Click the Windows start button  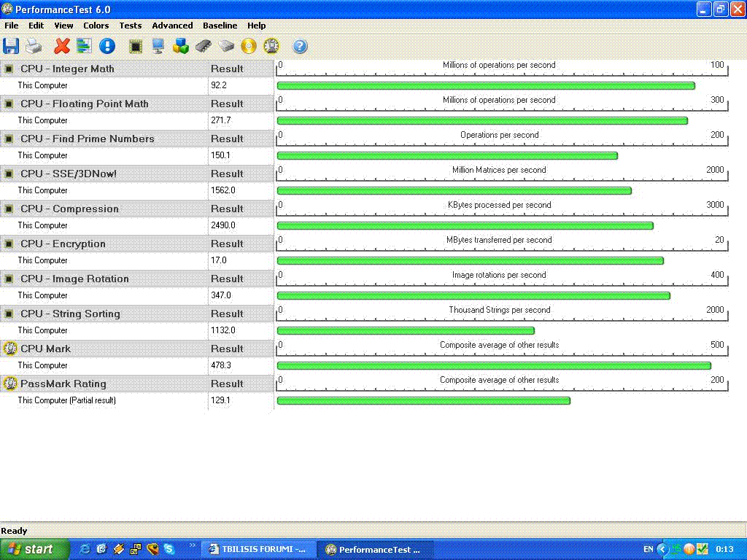click(x=34, y=549)
